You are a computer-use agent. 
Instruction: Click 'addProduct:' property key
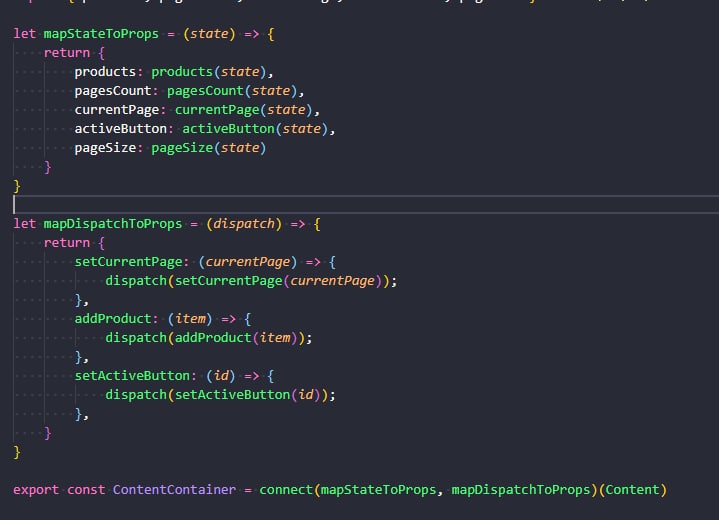coord(116,319)
